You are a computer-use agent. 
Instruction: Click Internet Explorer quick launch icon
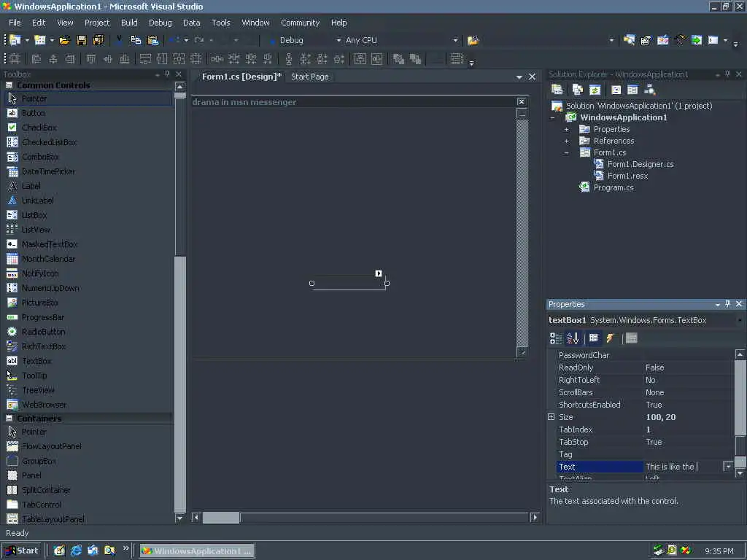pos(76,551)
